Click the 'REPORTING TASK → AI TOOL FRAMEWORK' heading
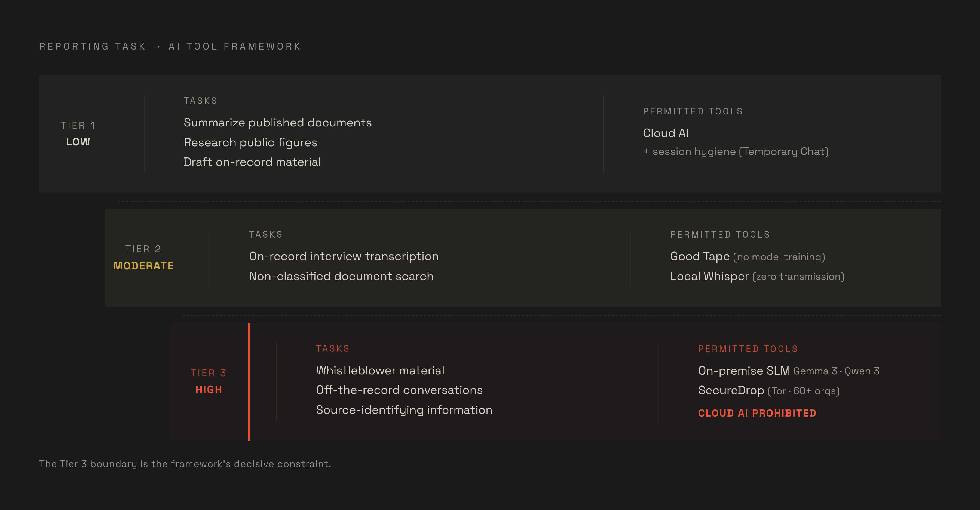The height and width of the screenshot is (510, 980). (170, 46)
